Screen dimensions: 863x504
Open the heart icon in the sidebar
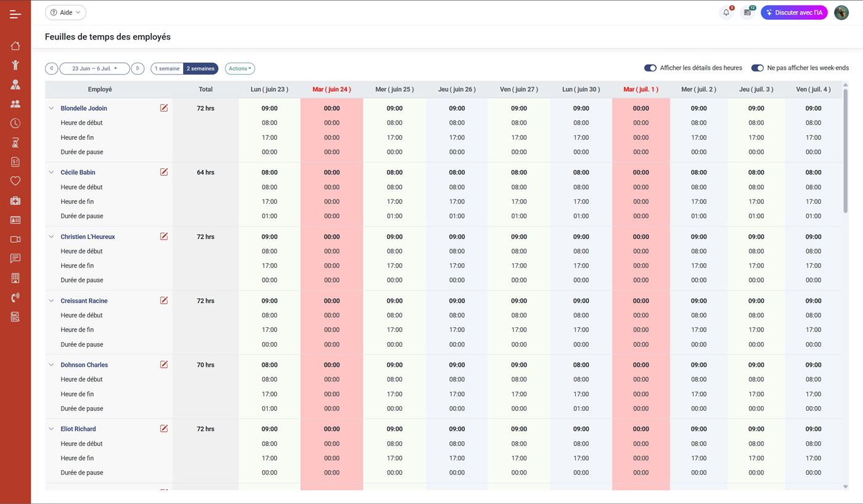click(15, 181)
